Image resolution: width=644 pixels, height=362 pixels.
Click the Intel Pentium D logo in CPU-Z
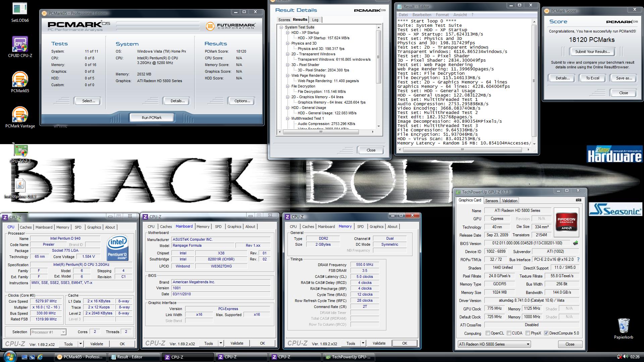(117, 248)
